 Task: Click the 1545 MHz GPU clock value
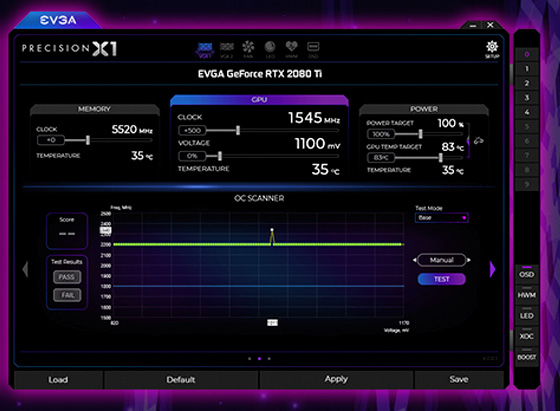tap(314, 118)
